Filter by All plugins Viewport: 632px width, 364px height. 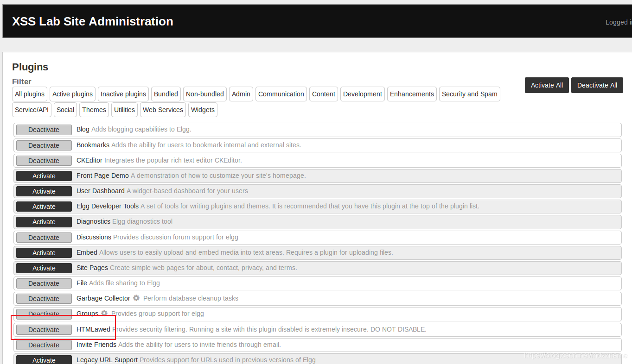tap(30, 94)
